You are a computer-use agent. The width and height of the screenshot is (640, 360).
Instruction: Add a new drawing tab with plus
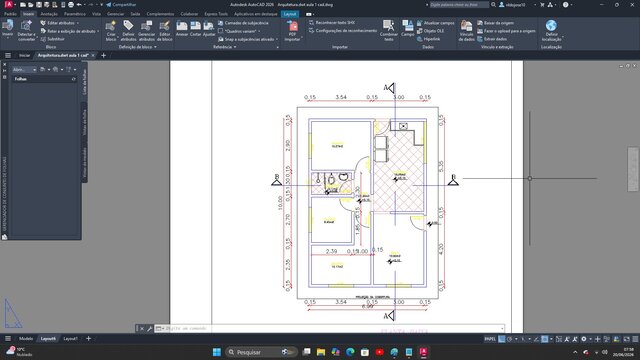point(103,55)
